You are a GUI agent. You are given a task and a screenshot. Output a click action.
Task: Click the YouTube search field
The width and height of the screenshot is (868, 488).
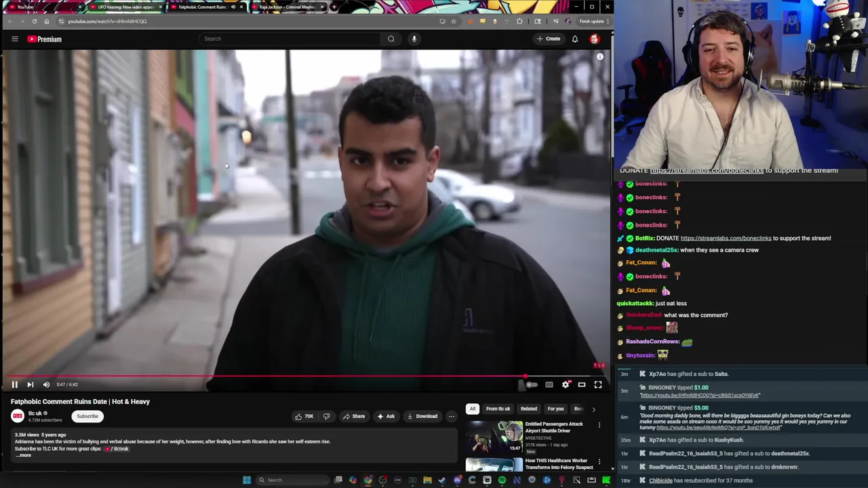click(x=290, y=39)
